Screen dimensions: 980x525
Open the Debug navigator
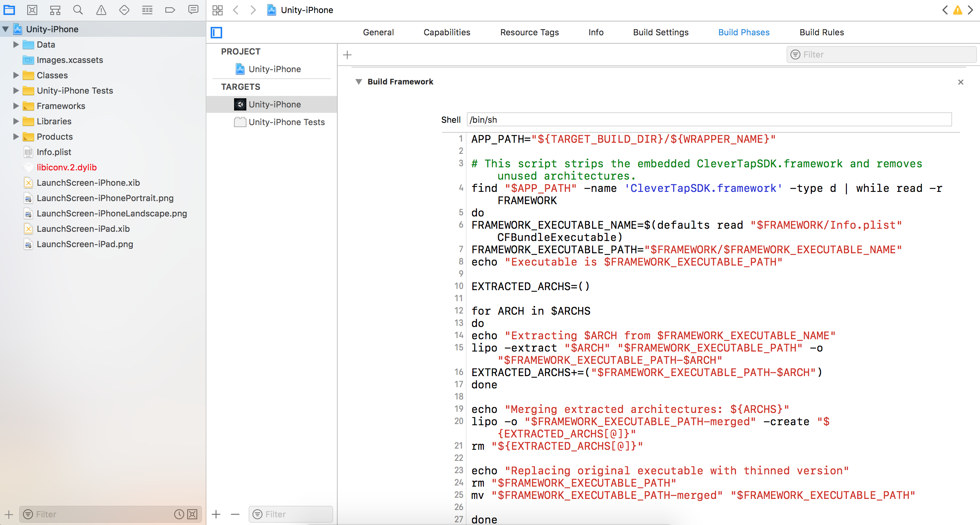[147, 10]
